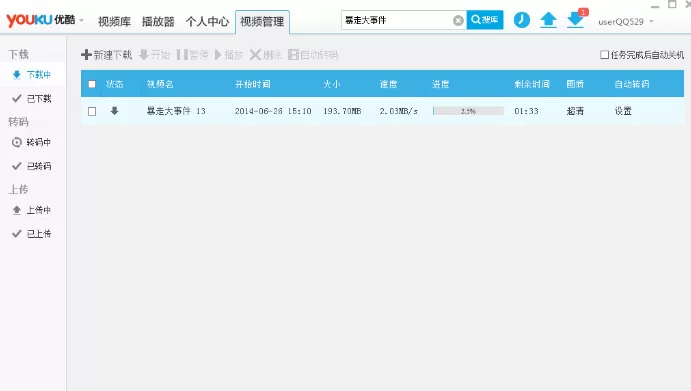Screen dimensions: 691x391
Task: Click the 状态 column header
Action: pyautogui.click(x=115, y=84)
